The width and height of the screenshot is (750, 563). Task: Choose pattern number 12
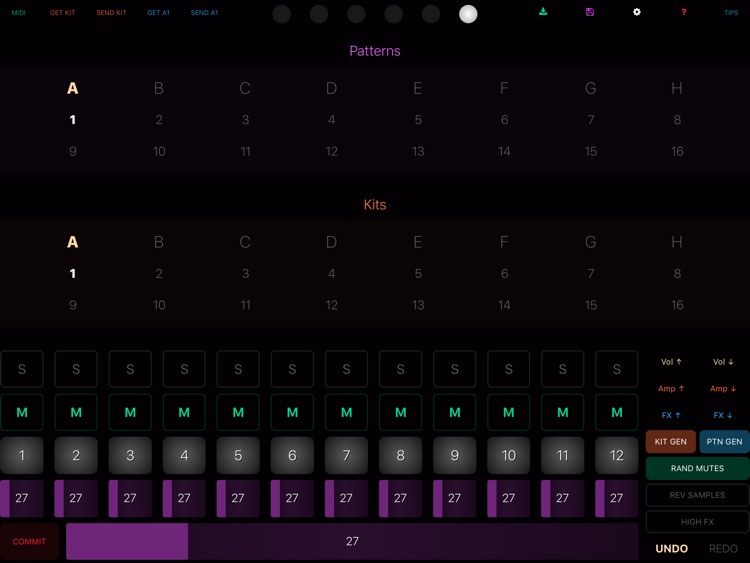[x=331, y=152]
